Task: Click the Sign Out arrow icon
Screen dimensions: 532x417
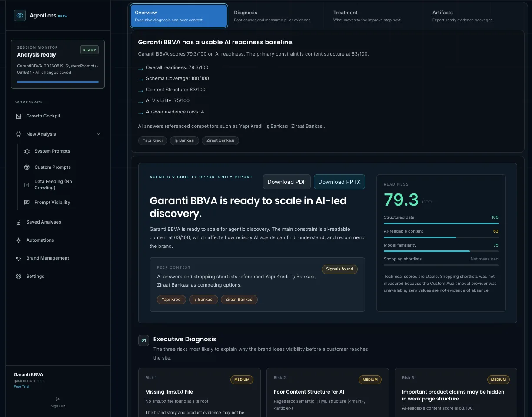Action: (x=58, y=399)
